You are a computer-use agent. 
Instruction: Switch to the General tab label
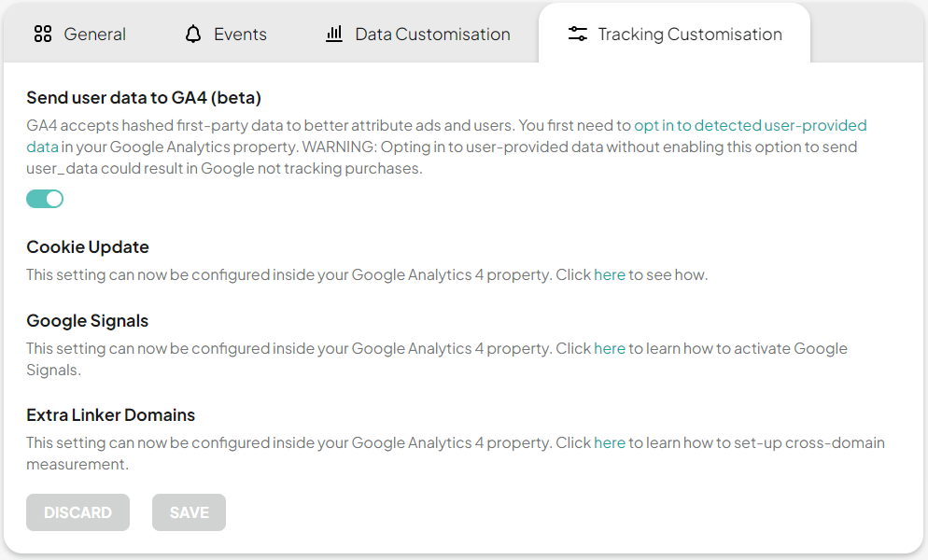(x=94, y=35)
